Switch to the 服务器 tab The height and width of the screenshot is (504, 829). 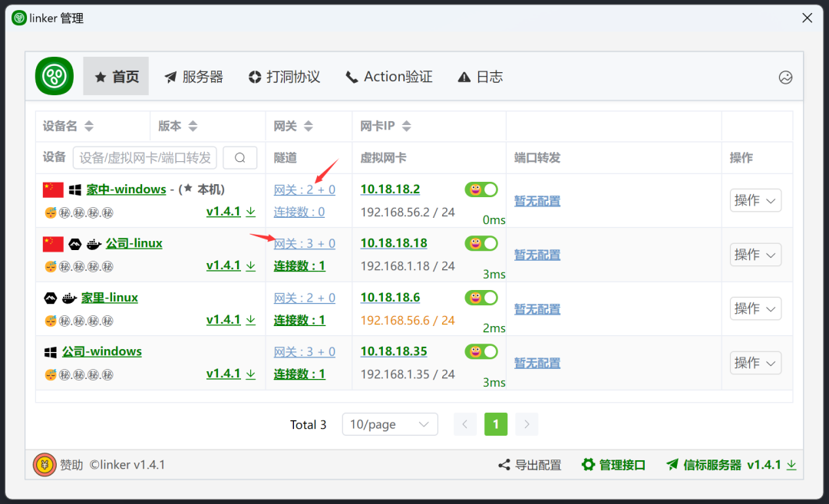193,77
